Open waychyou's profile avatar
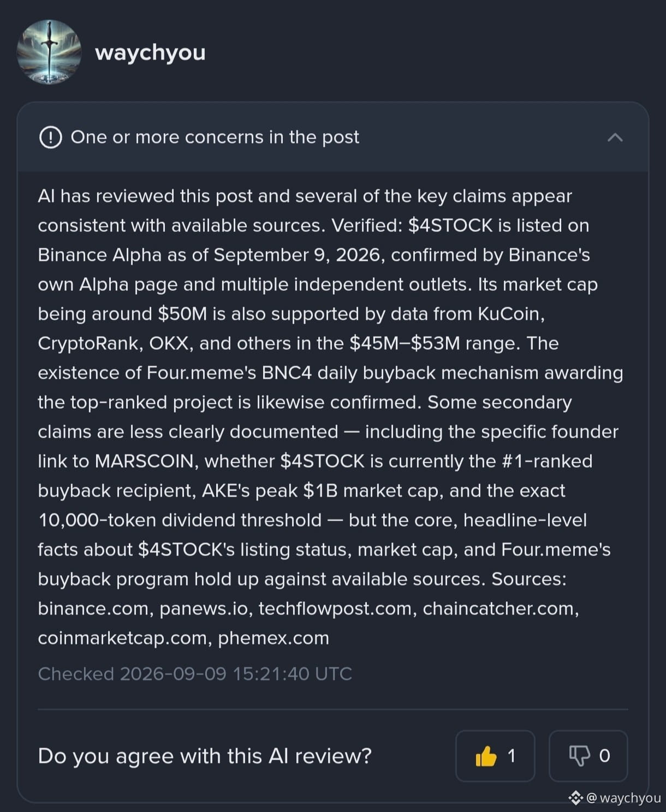 click(x=49, y=52)
